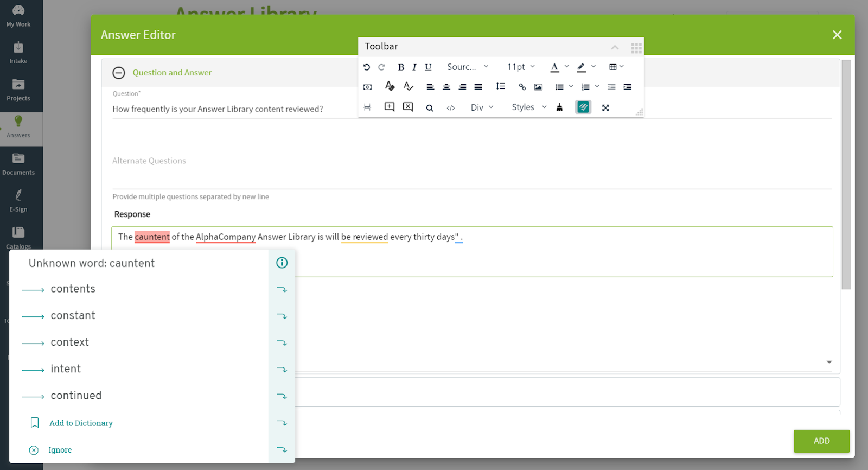
Task: Justify the text
Action: [x=478, y=87]
